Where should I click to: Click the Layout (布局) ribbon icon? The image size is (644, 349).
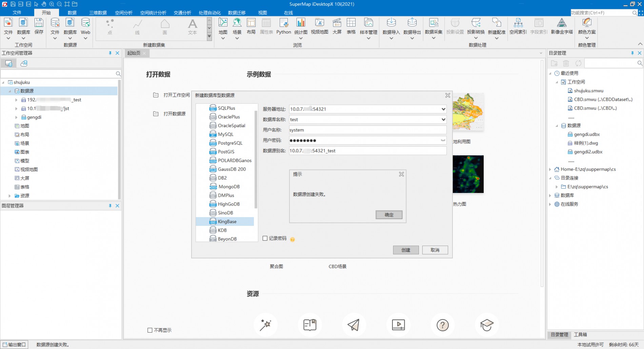click(x=251, y=26)
